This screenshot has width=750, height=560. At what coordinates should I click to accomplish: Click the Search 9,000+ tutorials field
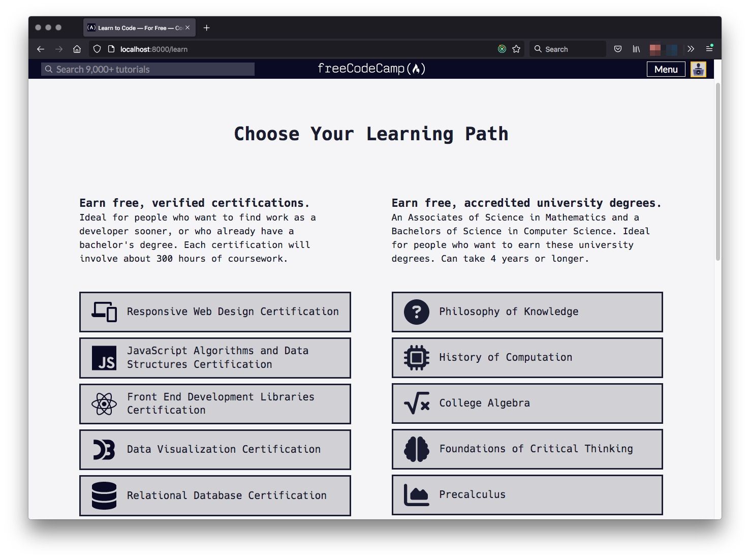pos(147,69)
